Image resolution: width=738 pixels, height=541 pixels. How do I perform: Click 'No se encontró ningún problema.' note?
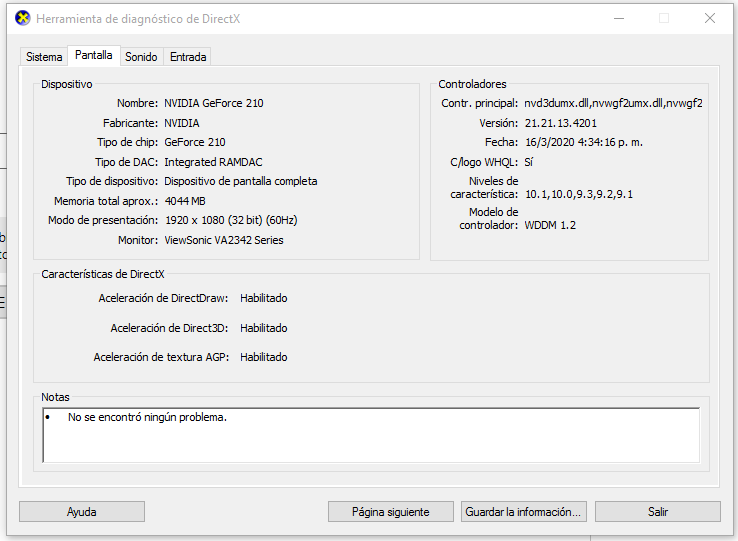tap(147, 417)
